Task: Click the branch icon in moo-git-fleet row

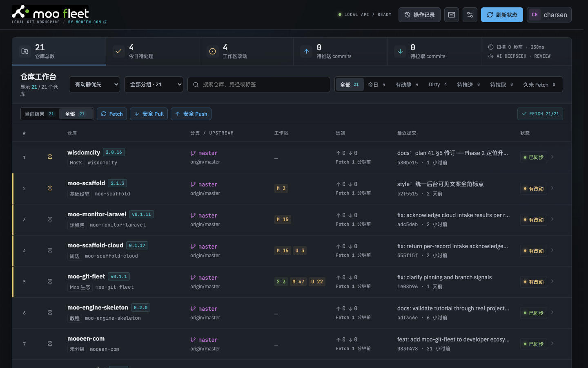Action: (193, 278)
